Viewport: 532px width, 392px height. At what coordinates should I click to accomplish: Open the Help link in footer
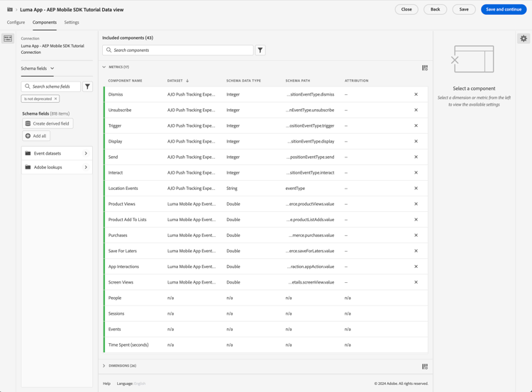(x=106, y=383)
